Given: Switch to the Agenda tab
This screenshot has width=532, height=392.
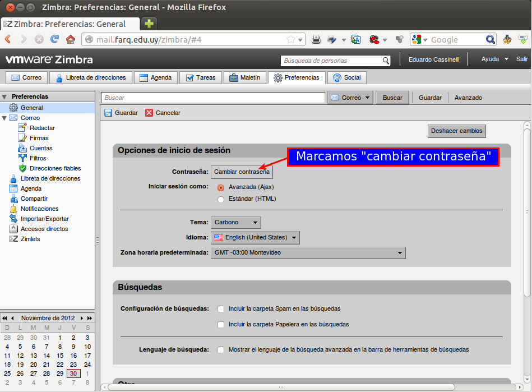Looking at the screenshot, I should (156, 78).
